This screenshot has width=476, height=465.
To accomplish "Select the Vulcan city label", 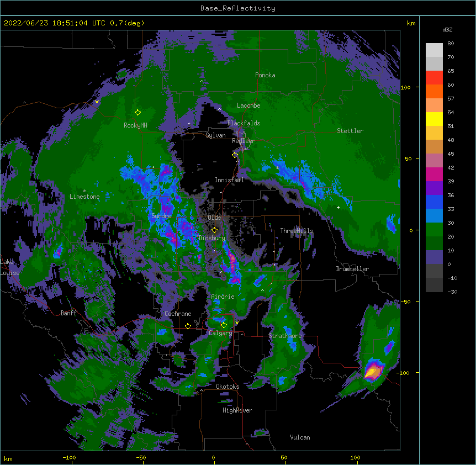I will pos(300,437).
